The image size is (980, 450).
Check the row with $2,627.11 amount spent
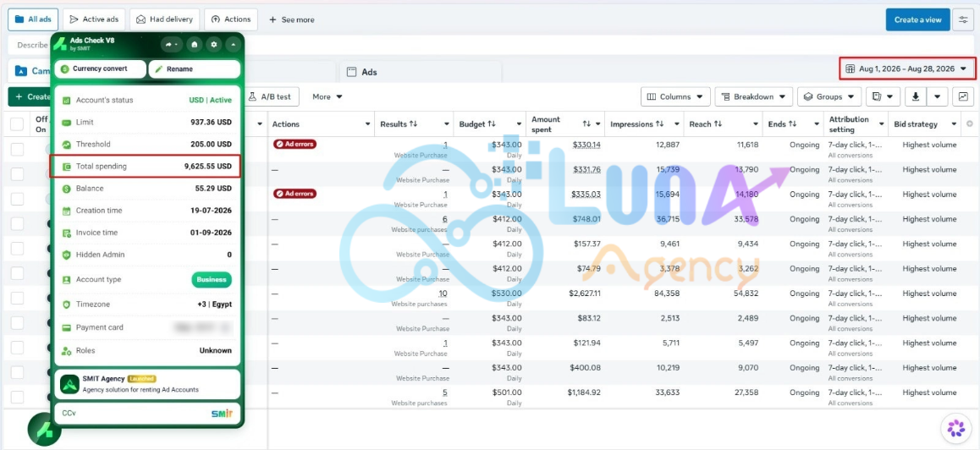coord(17,298)
